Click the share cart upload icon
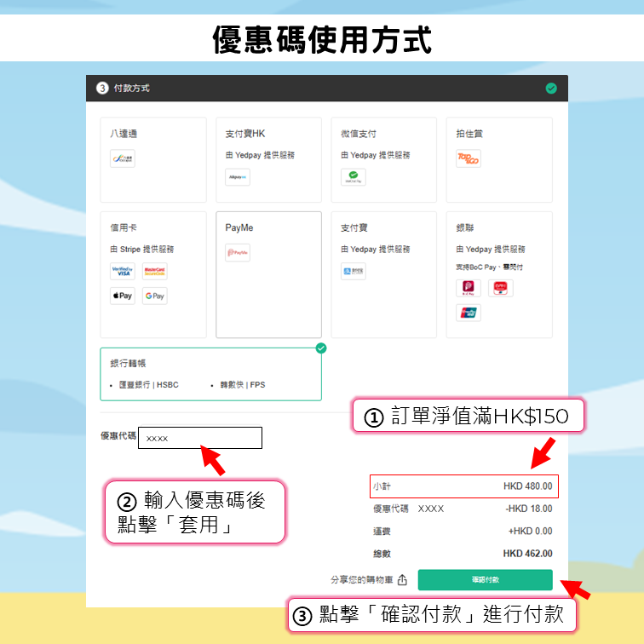 tap(402, 579)
